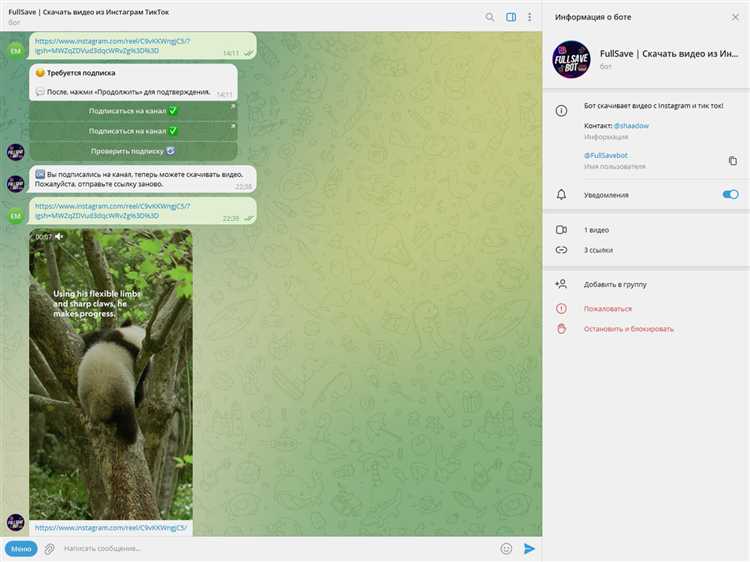Close the bot info panel

click(735, 17)
